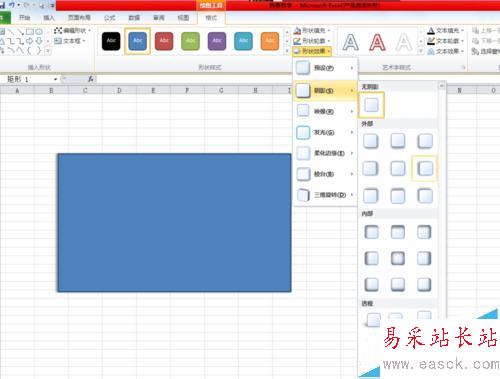Apply inner shadow inside bottom
500x379 pixels.
point(398,285)
